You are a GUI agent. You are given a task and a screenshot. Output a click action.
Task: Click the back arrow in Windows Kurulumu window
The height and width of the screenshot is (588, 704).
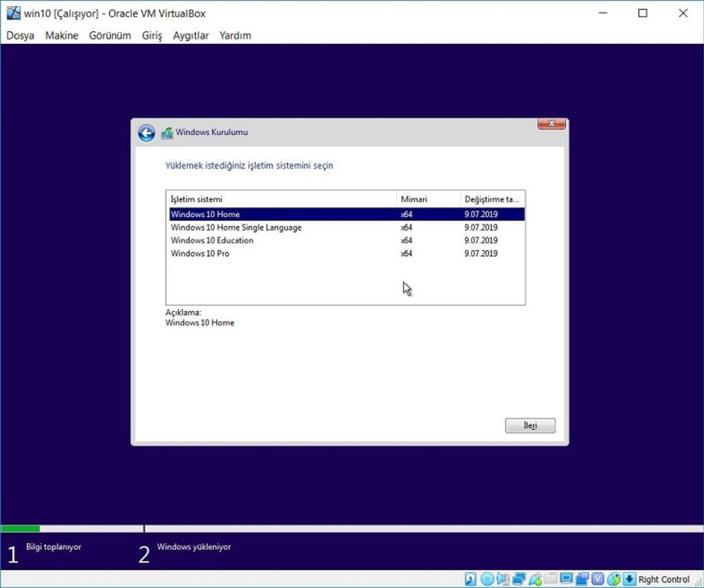click(145, 132)
